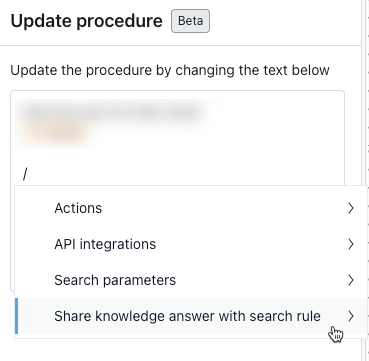
Task: Click the Beta badge
Action: (x=190, y=21)
